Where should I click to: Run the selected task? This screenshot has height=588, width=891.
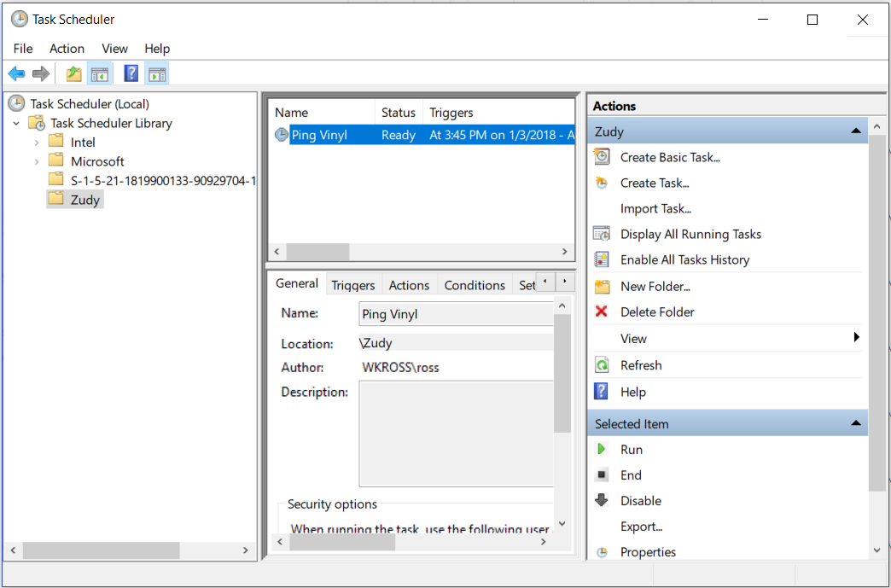(631, 450)
